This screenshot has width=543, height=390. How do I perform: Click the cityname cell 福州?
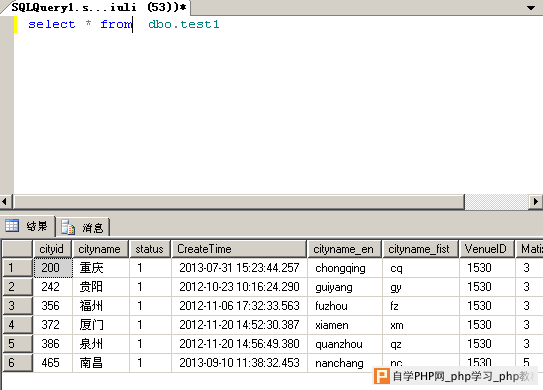(x=101, y=306)
